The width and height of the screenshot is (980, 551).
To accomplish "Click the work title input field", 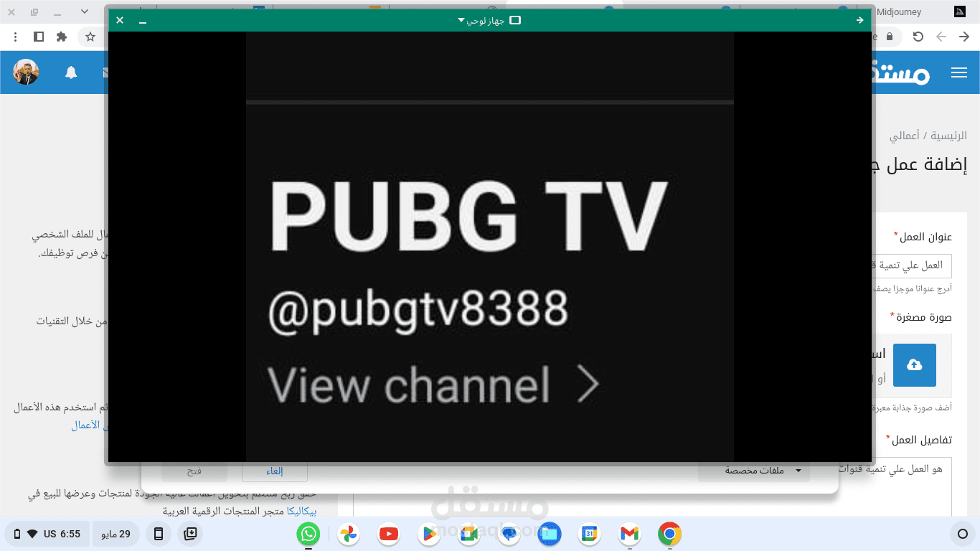I will point(912,265).
